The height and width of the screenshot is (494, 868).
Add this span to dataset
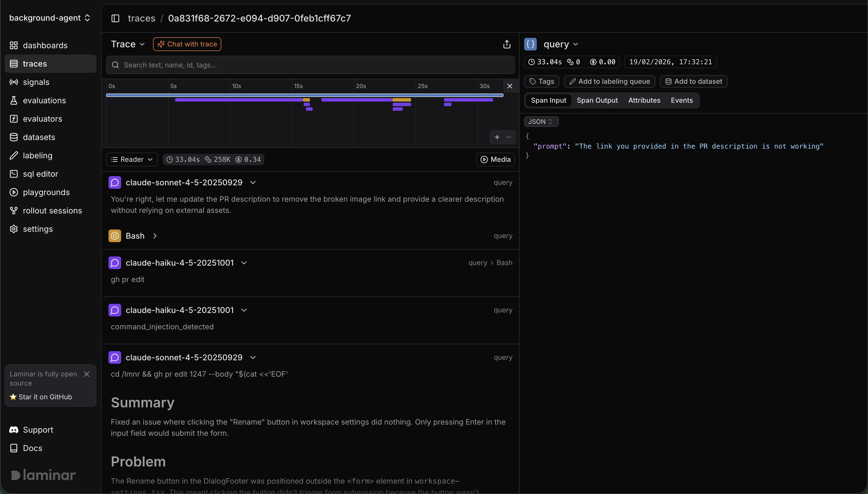tap(693, 81)
